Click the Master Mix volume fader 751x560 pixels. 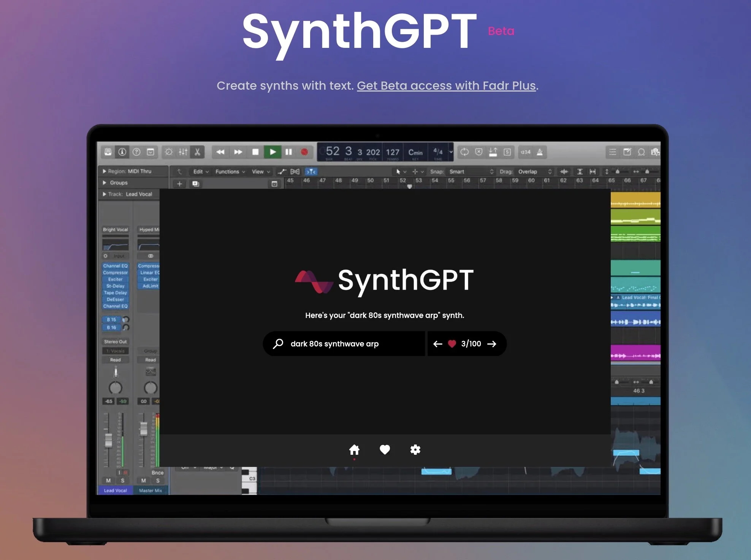click(x=143, y=429)
